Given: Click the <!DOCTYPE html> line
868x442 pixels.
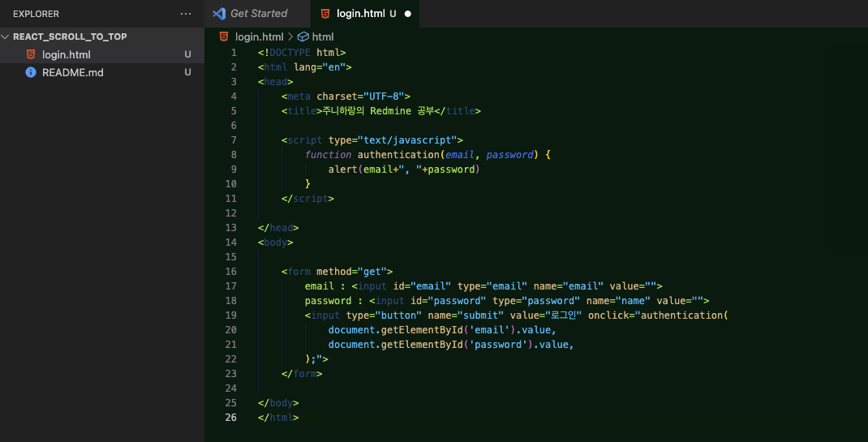Looking at the screenshot, I should pyautogui.click(x=302, y=53).
